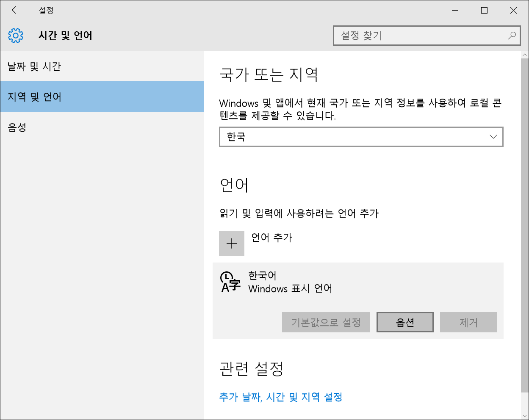Click the 기본값으로 설정 button

[x=326, y=322]
